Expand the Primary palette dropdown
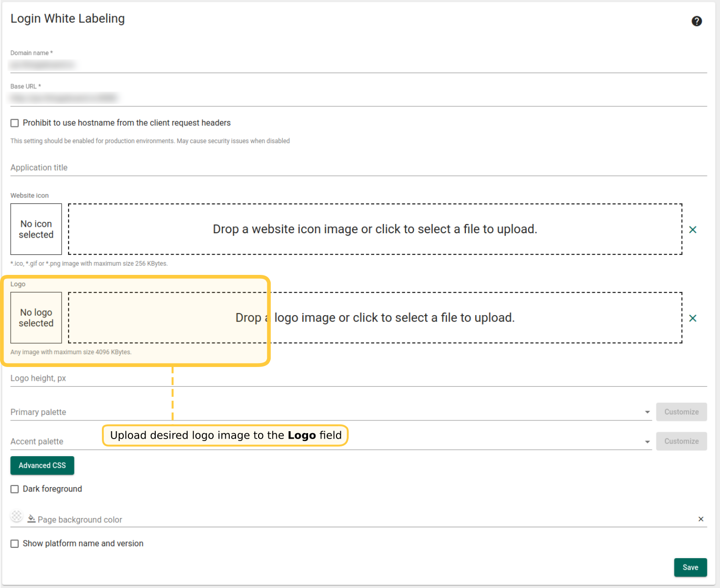This screenshot has height=588, width=720. coord(647,412)
